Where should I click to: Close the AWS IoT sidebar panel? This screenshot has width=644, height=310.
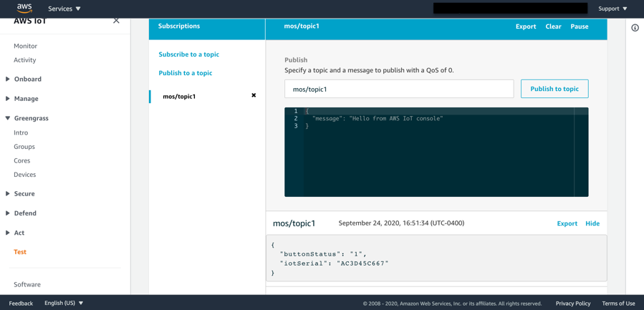[116, 21]
